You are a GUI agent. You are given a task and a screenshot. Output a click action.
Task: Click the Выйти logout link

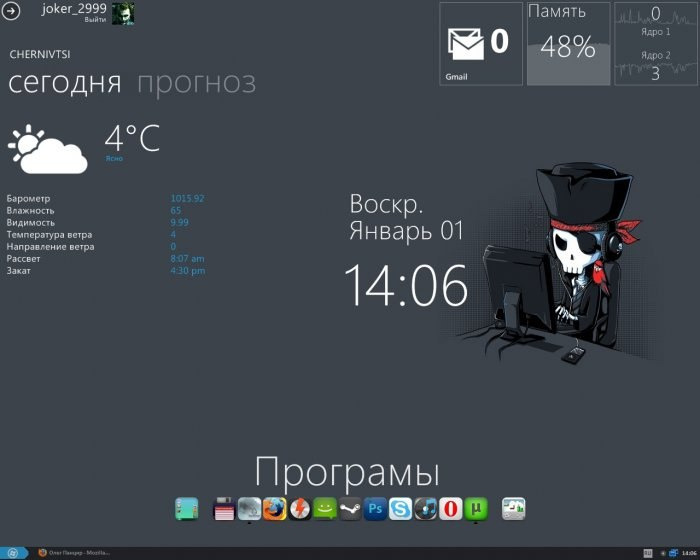(95, 20)
